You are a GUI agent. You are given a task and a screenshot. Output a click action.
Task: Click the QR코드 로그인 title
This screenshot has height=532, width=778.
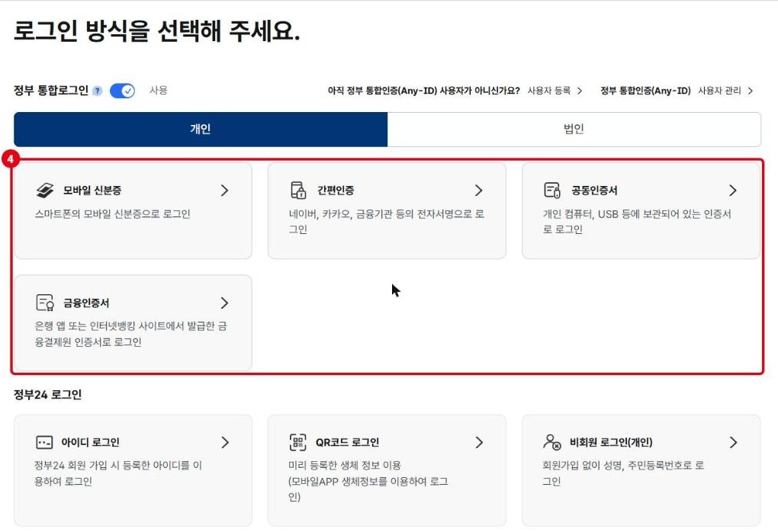pyautogui.click(x=347, y=442)
